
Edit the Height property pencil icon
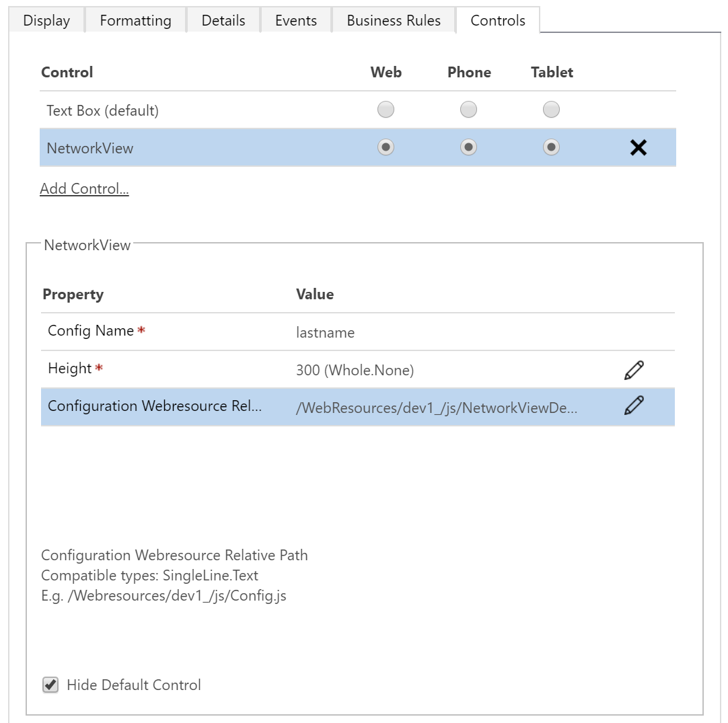click(634, 370)
